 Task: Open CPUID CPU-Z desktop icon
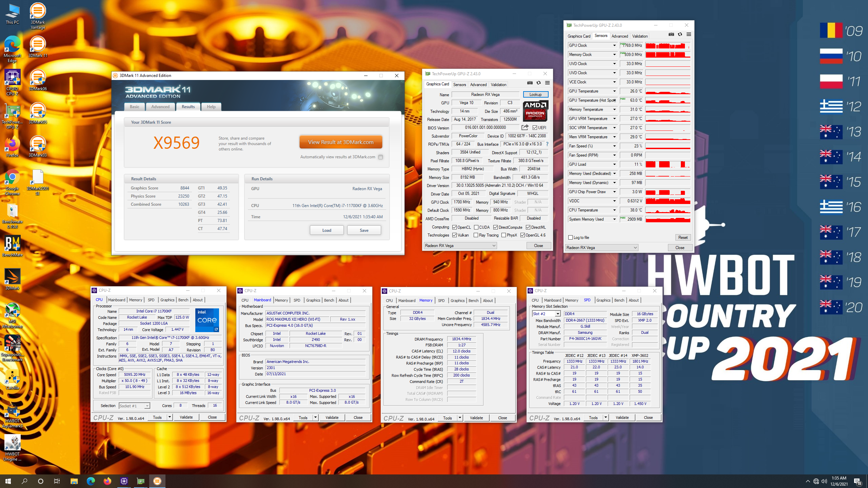[12, 82]
